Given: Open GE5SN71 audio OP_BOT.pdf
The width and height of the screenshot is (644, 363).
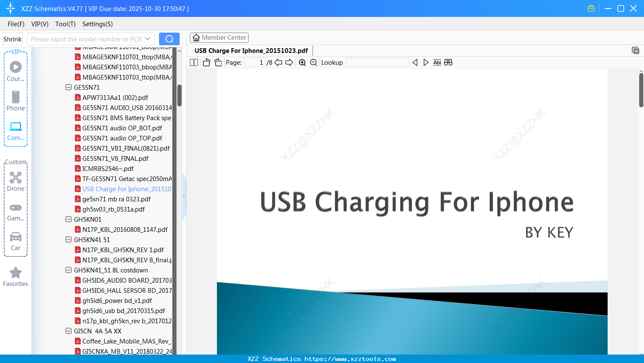Looking at the screenshot, I should [x=122, y=128].
